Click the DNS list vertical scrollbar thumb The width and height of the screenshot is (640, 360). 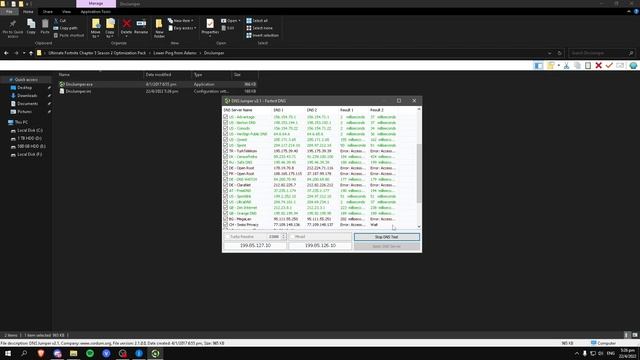(419, 173)
